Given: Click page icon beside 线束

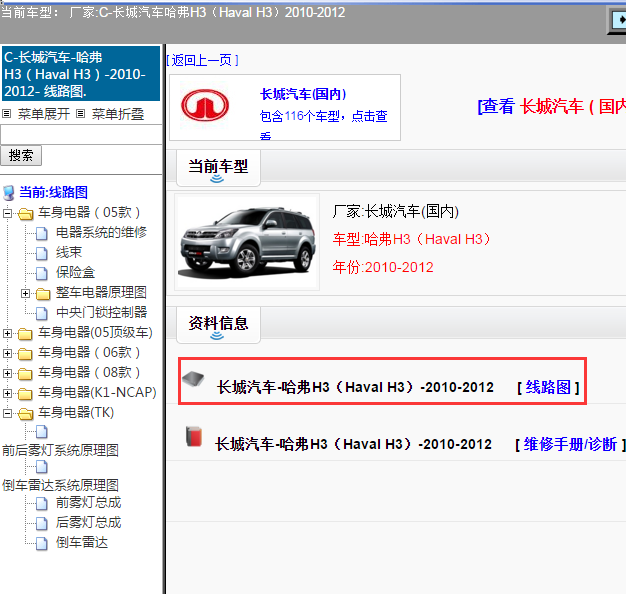Looking at the screenshot, I should point(42,253).
